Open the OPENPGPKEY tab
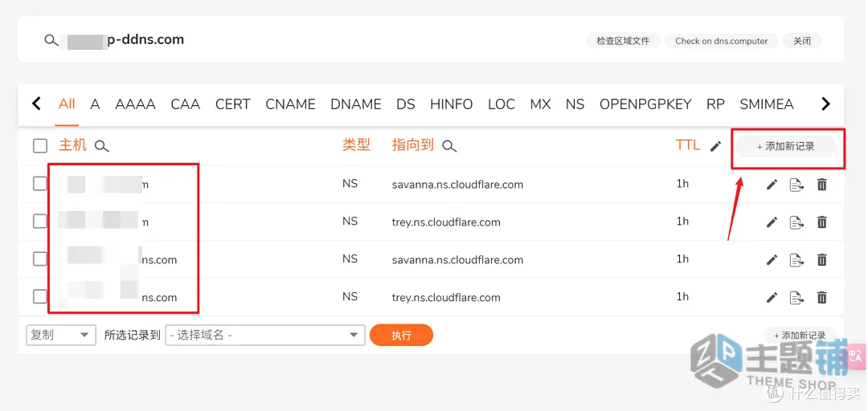The width and height of the screenshot is (868, 411). pos(645,104)
